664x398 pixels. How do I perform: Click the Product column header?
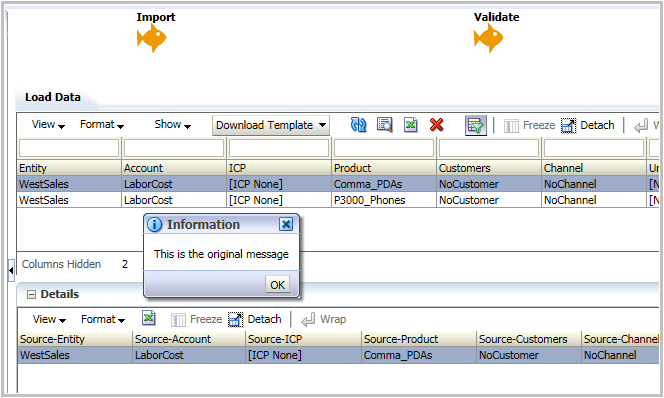coord(384,168)
